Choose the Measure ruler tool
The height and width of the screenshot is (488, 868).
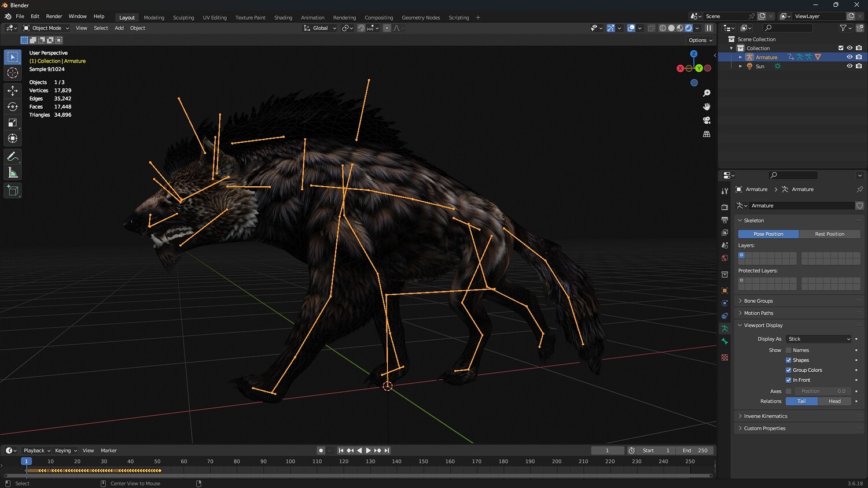(x=13, y=173)
